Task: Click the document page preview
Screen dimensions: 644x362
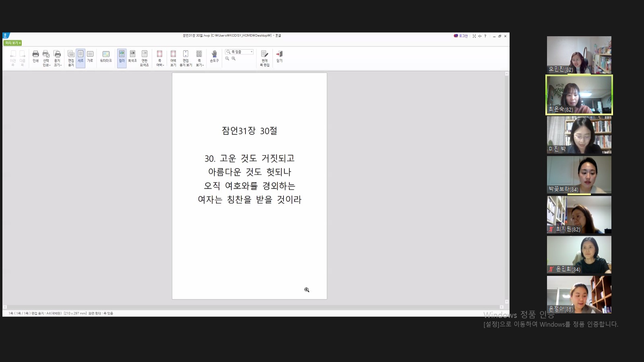Action: coord(250,186)
